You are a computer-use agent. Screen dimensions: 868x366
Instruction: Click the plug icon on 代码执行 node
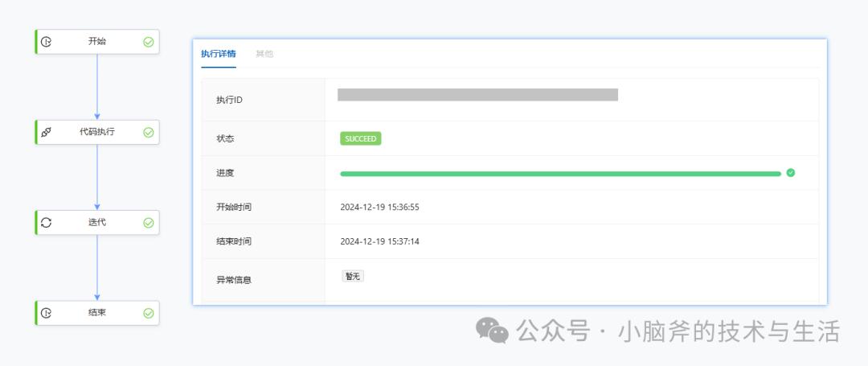pyautogui.click(x=47, y=133)
